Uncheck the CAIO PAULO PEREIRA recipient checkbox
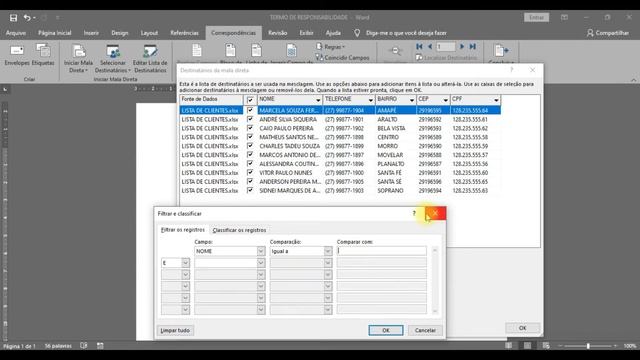 [250, 128]
